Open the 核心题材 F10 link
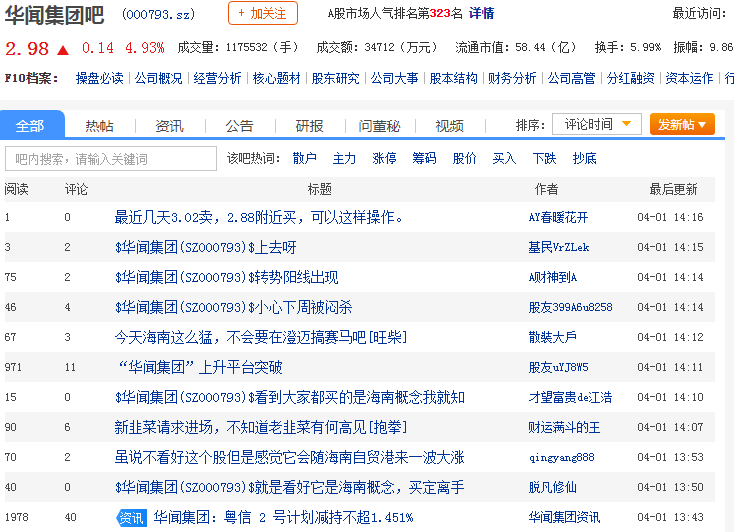This screenshot has width=734, height=532. tap(276, 78)
